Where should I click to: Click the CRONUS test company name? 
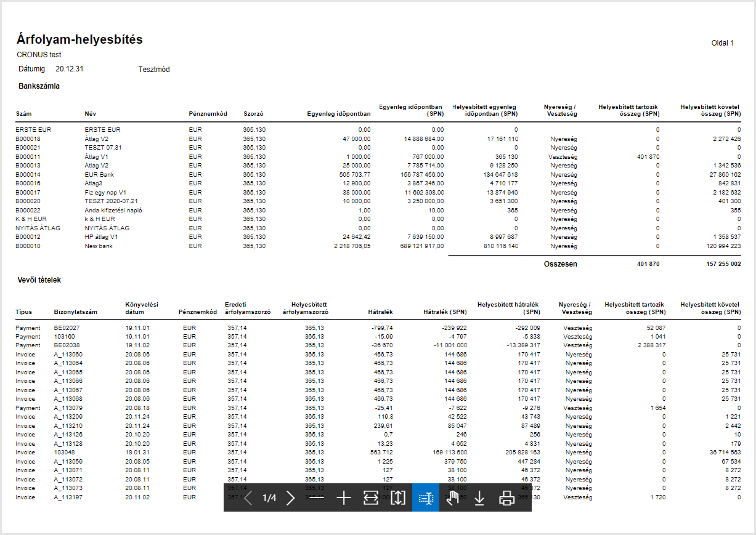[39, 55]
